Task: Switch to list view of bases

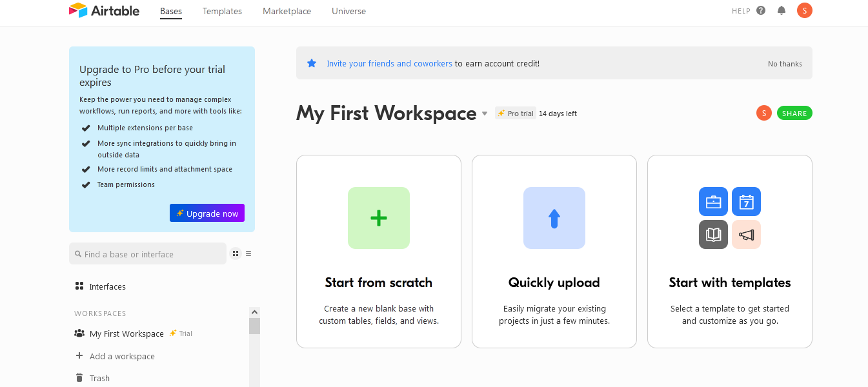Action: pyautogui.click(x=248, y=253)
